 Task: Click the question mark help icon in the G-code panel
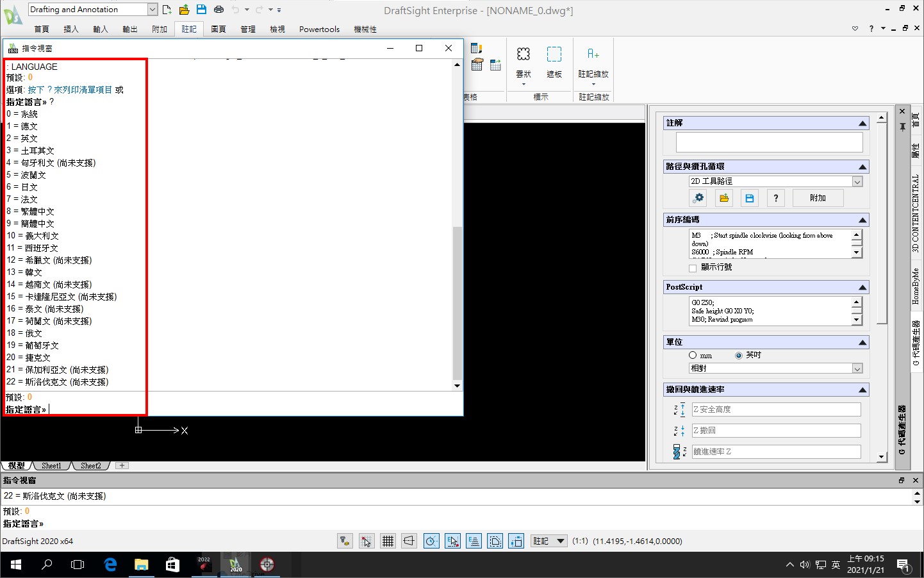[x=775, y=198]
